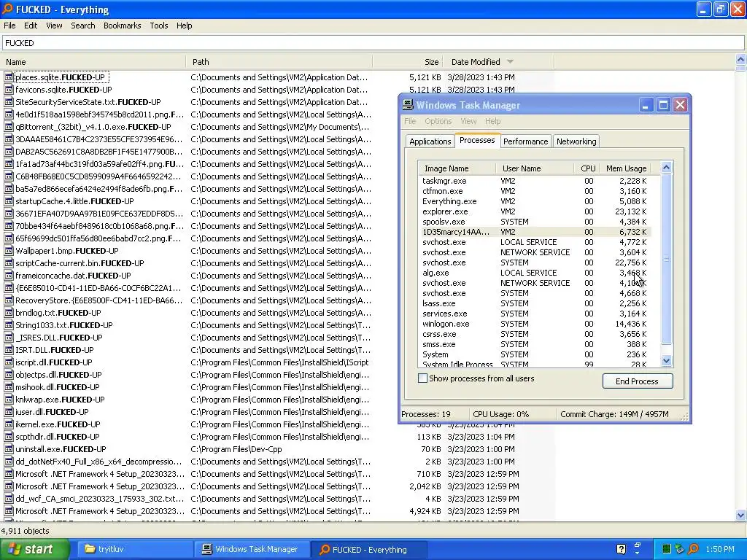
Task: Switch to the Networking tab
Action: [576, 141]
